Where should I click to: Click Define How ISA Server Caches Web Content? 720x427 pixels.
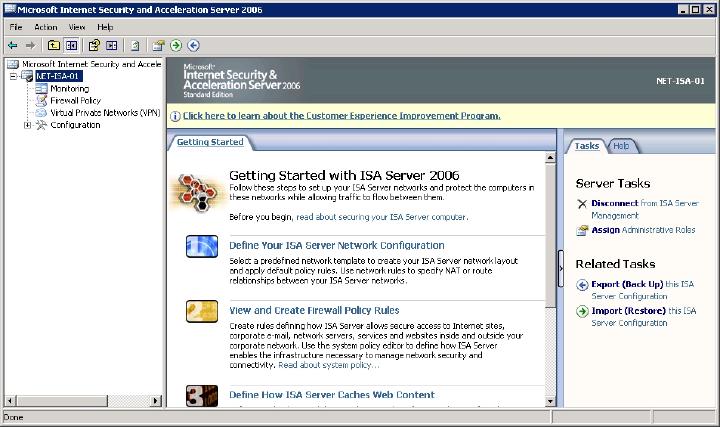332,394
